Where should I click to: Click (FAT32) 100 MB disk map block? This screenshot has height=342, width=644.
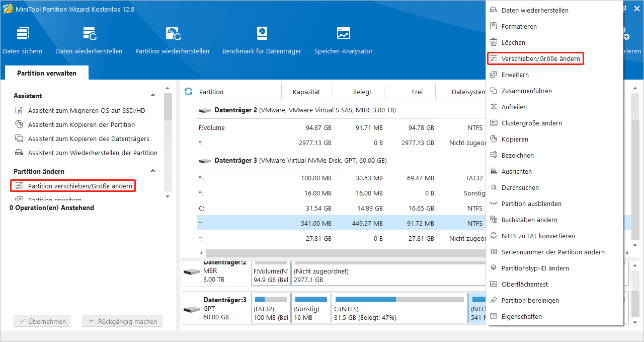pyautogui.click(x=271, y=308)
